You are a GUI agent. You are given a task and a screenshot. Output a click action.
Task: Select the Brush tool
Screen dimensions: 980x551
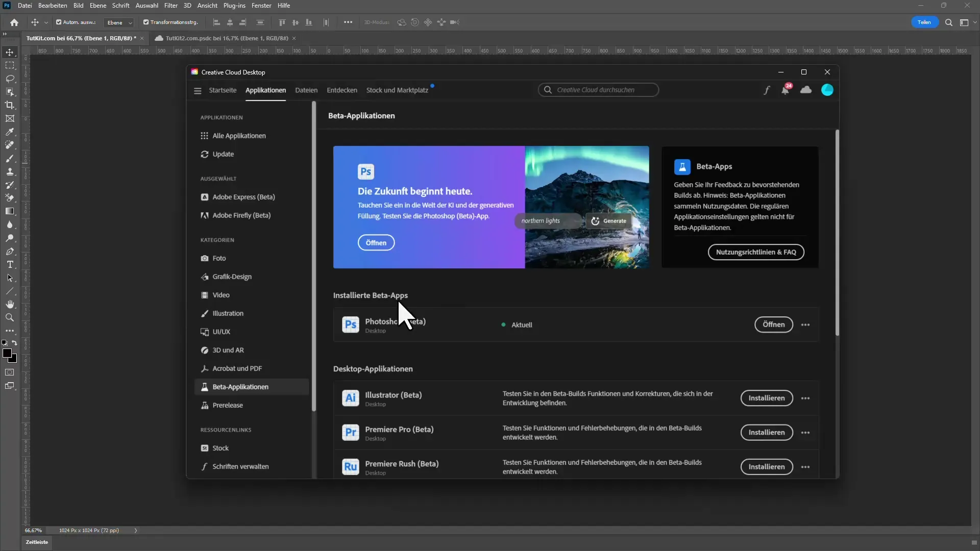tap(10, 158)
